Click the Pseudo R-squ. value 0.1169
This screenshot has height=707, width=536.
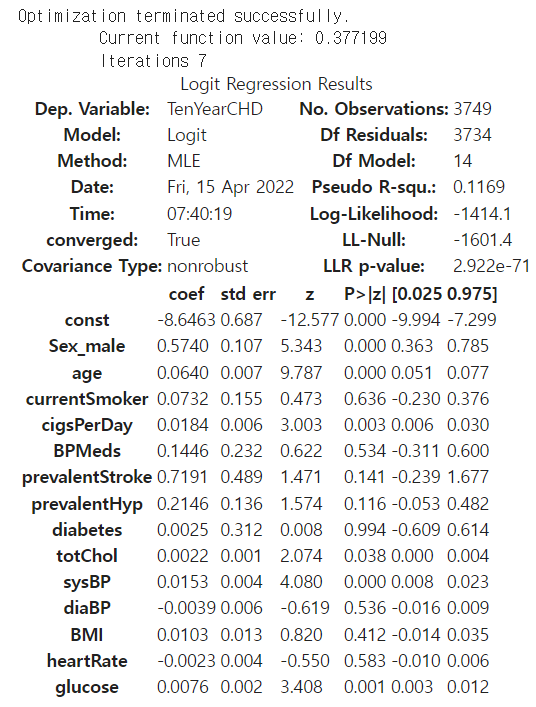click(x=479, y=187)
